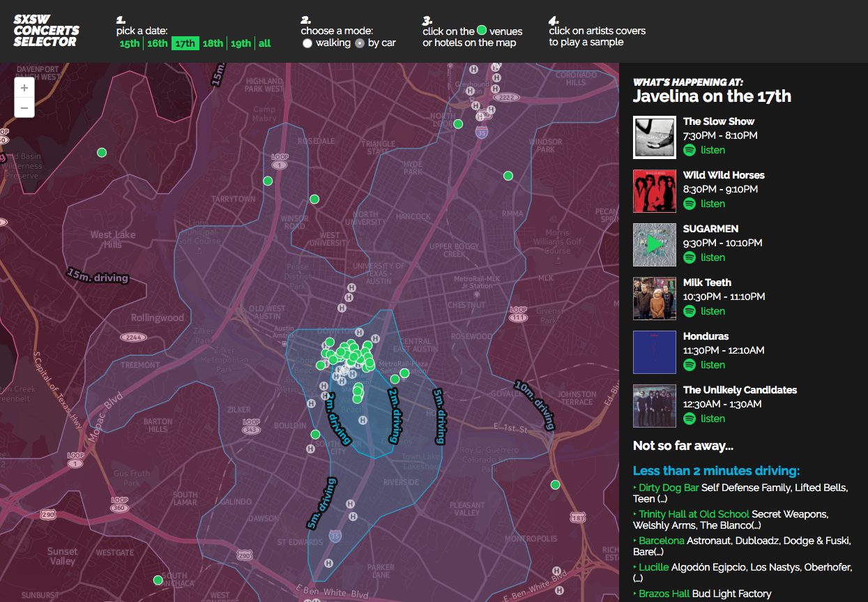Click Spotify icon beside Milk Teeth
This screenshot has height=602, width=868.
tap(690, 311)
